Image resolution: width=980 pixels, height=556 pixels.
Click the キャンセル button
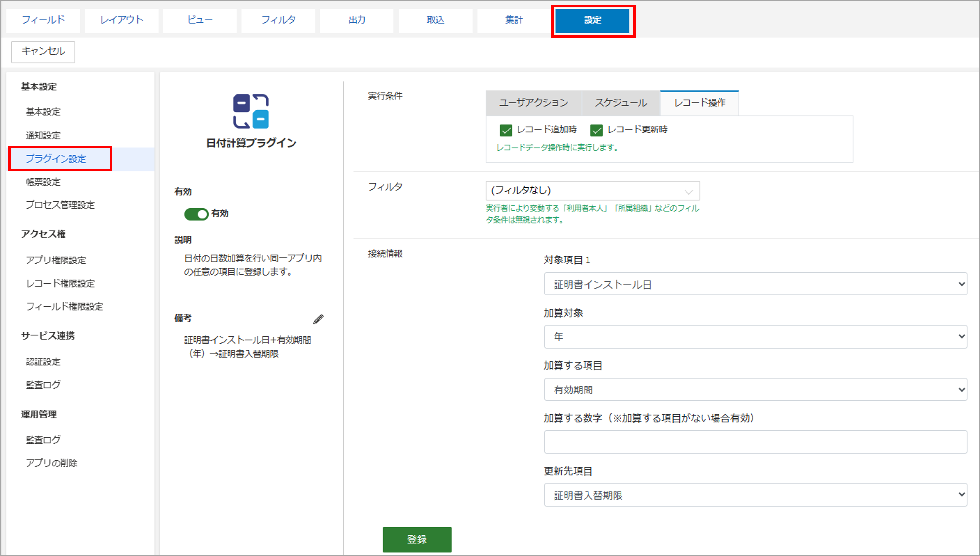(43, 52)
